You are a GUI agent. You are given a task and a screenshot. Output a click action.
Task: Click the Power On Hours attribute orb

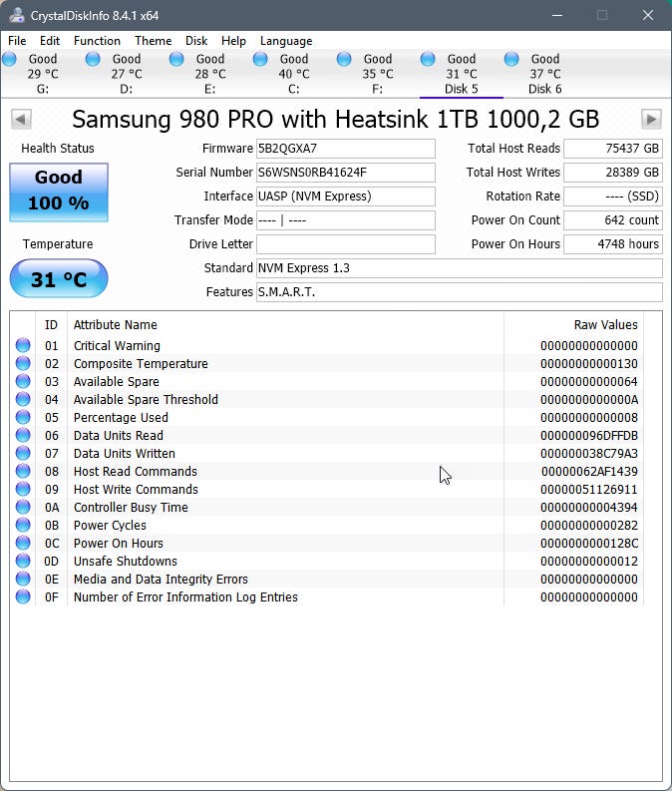click(x=23, y=544)
